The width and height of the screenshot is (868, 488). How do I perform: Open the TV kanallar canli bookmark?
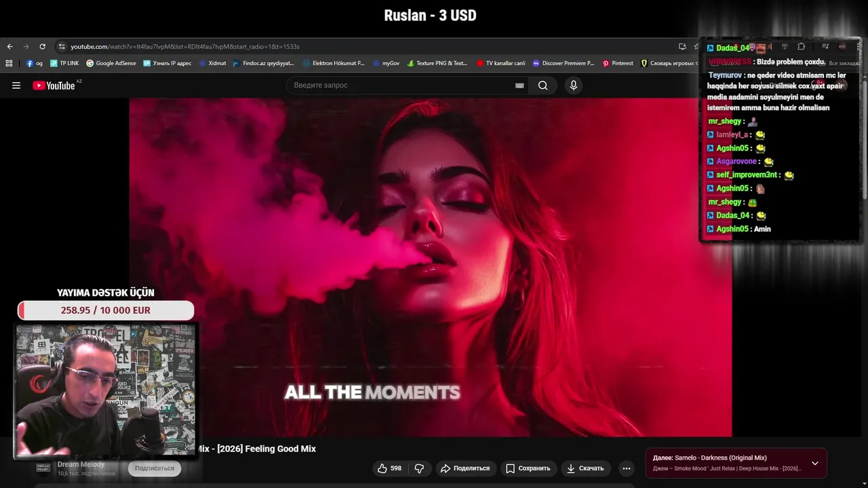point(500,63)
